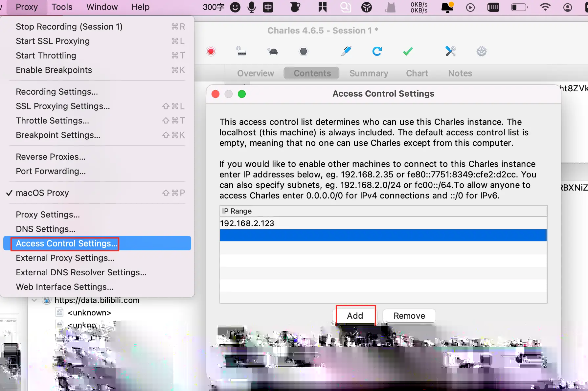This screenshot has height=391, width=588.
Task: Select Access Control Settings... menu item
Action: [x=97, y=243]
